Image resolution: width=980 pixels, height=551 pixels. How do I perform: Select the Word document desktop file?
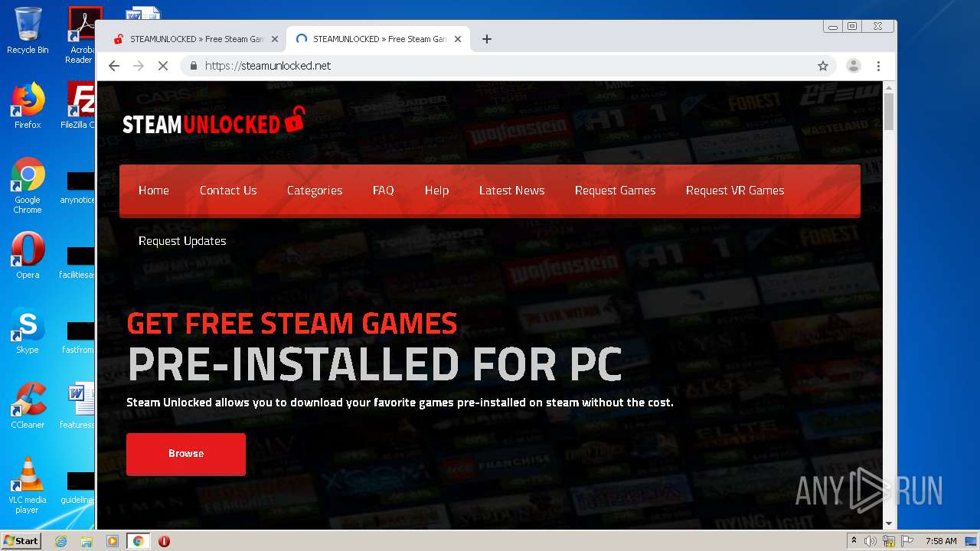tap(79, 405)
